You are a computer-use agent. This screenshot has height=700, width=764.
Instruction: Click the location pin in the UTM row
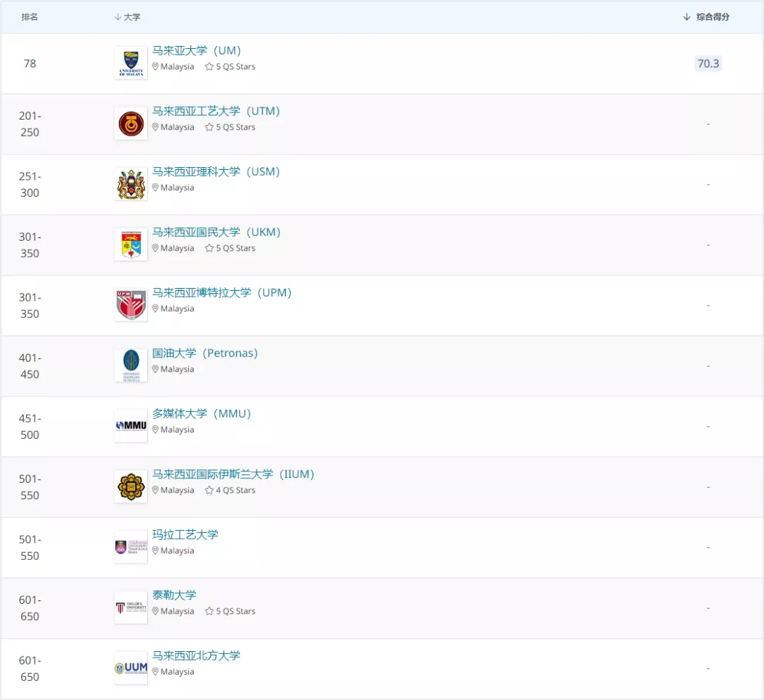click(156, 127)
